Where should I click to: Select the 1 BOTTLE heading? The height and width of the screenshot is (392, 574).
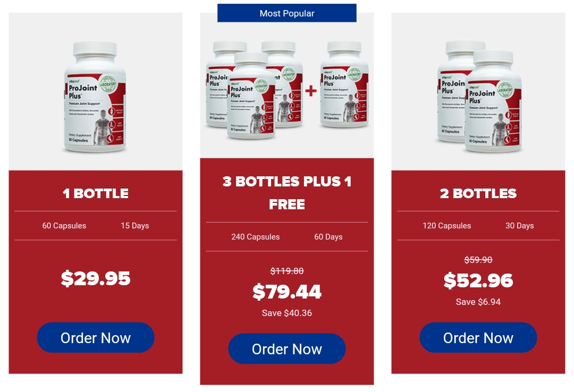click(x=96, y=193)
